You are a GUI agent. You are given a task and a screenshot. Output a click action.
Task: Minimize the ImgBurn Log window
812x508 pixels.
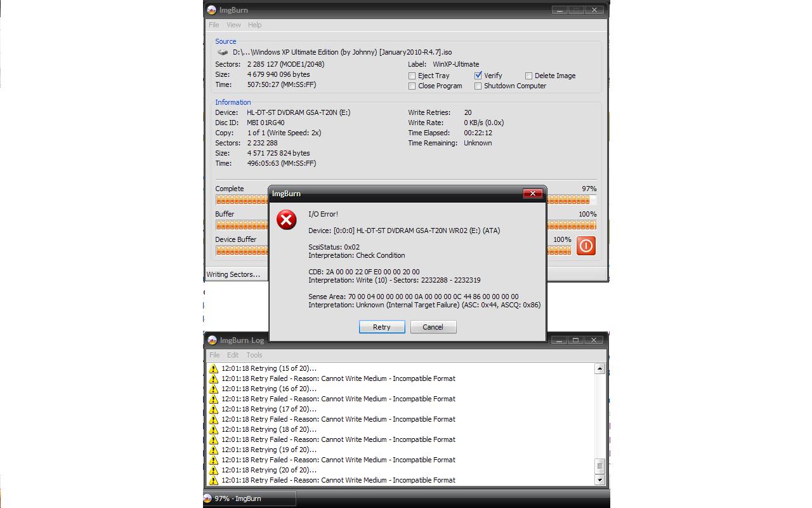point(559,340)
